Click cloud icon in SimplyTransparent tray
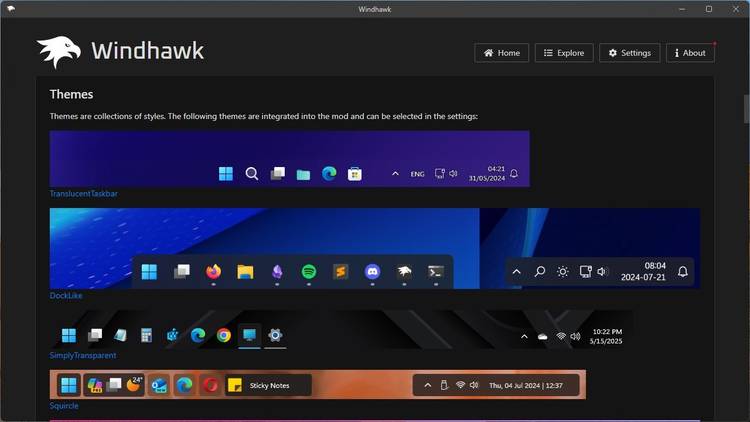The height and width of the screenshot is (422, 750). pyautogui.click(x=542, y=337)
